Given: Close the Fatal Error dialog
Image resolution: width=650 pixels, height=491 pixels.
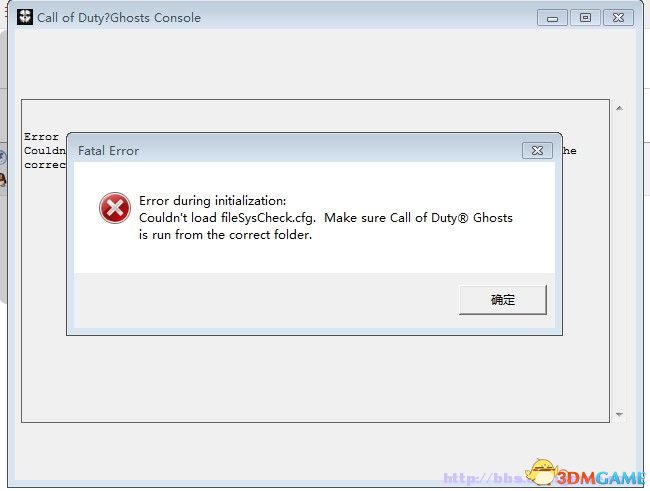Looking at the screenshot, I should [537, 151].
